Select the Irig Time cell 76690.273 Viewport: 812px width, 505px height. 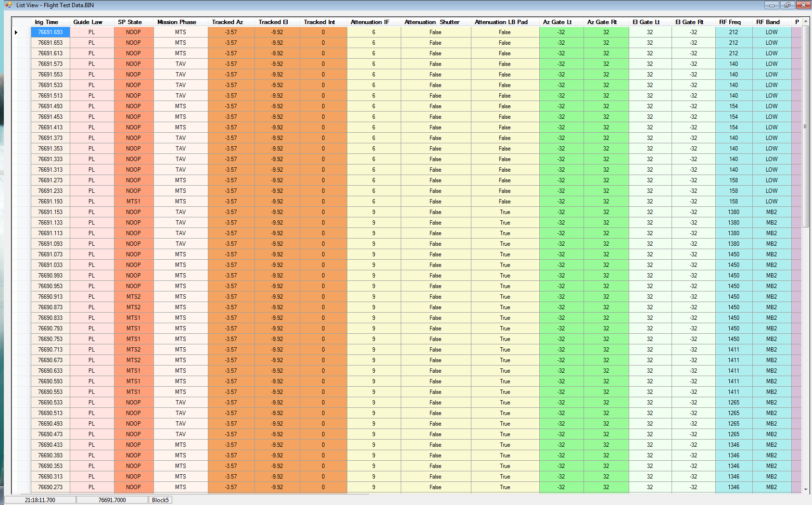tap(51, 487)
